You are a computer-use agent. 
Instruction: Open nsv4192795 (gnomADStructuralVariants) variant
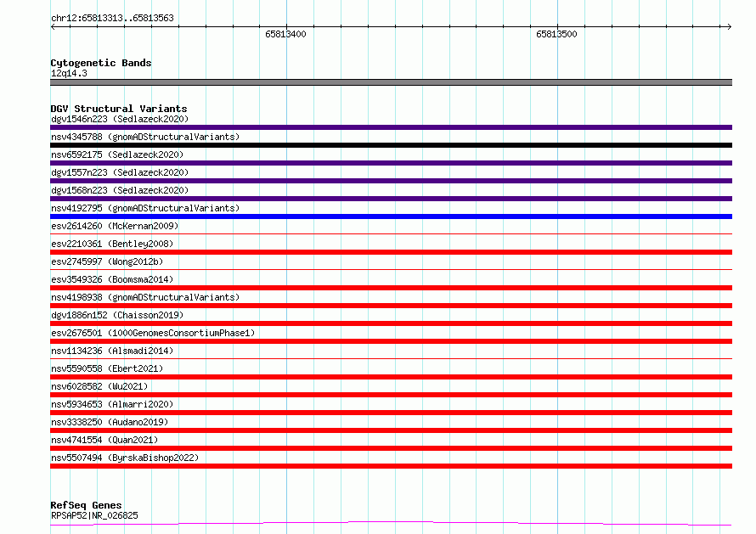[x=145, y=208]
